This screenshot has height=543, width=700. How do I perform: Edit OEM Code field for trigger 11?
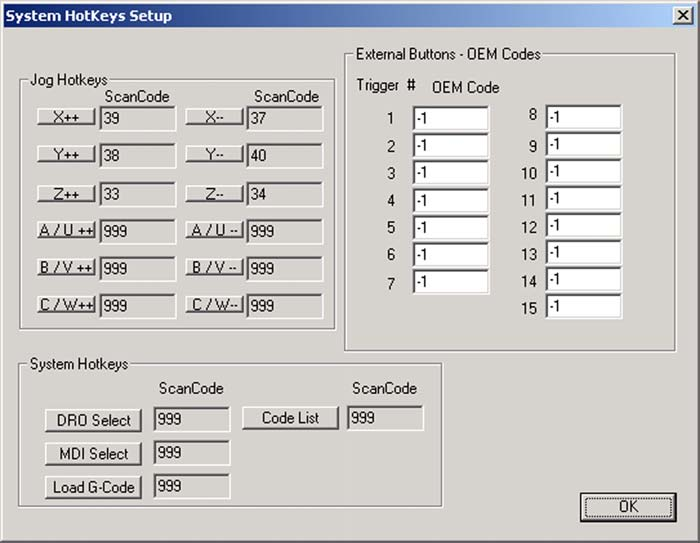tap(583, 199)
